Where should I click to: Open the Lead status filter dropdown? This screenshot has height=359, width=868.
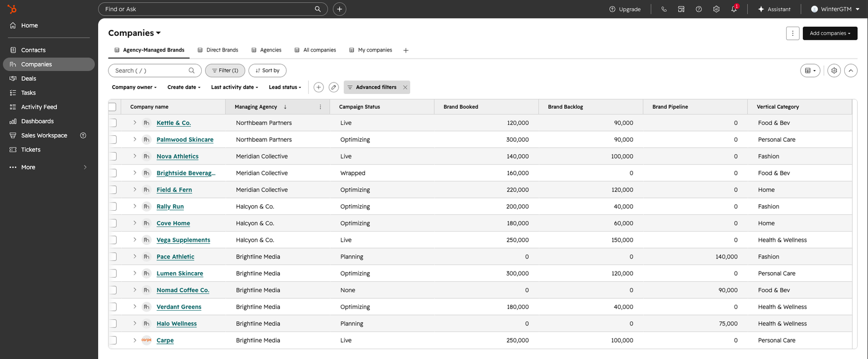(285, 87)
